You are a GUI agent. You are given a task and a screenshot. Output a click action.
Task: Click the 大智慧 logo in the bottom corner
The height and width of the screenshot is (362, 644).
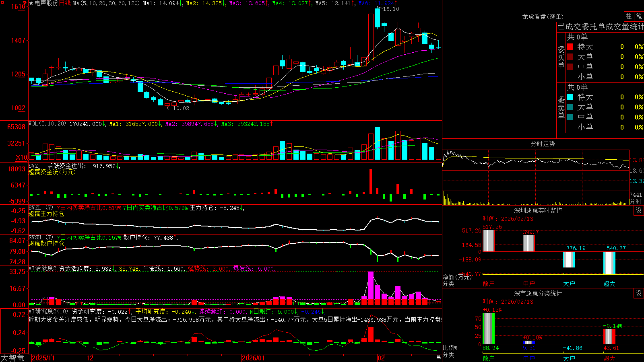pos(12,358)
